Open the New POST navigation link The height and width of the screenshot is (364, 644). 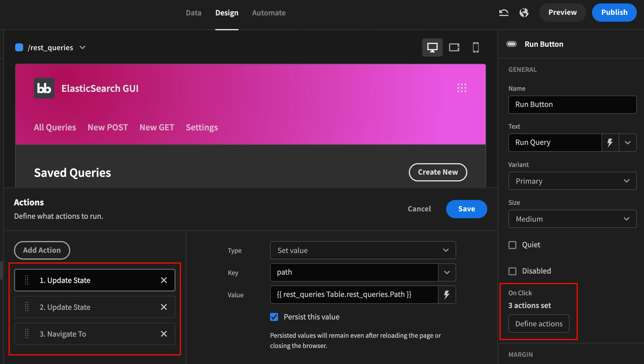point(108,127)
